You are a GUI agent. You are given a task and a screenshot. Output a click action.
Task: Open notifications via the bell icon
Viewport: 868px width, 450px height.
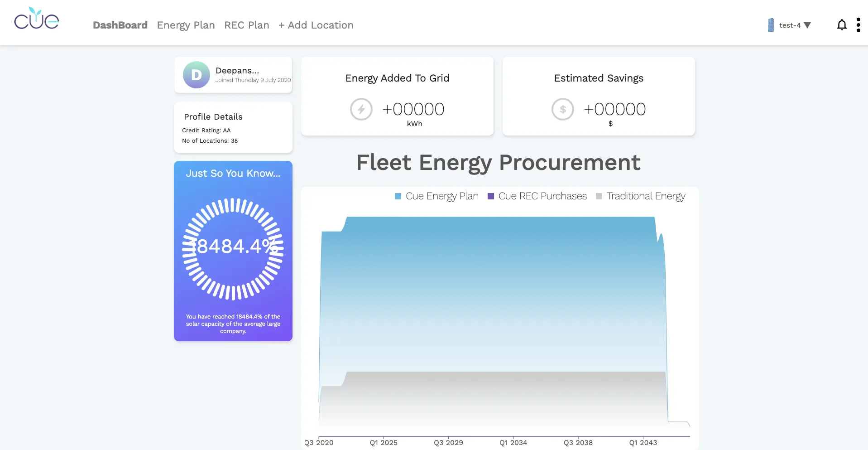tap(842, 25)
